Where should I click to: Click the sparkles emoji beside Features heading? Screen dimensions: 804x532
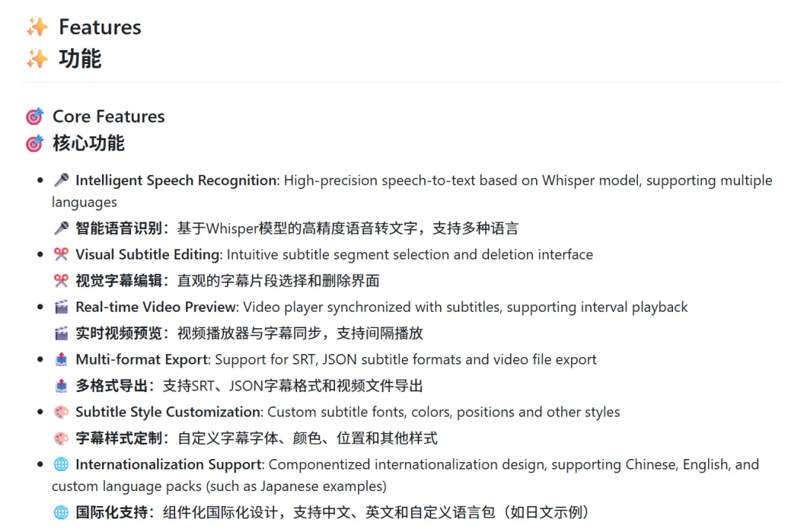pyautogui.click(x=36, y=28)
